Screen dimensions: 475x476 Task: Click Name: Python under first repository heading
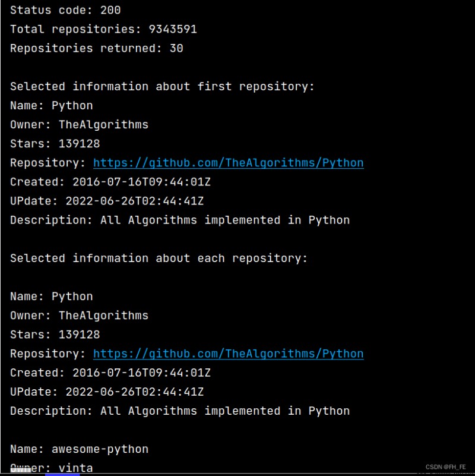(x=52, y=106)
